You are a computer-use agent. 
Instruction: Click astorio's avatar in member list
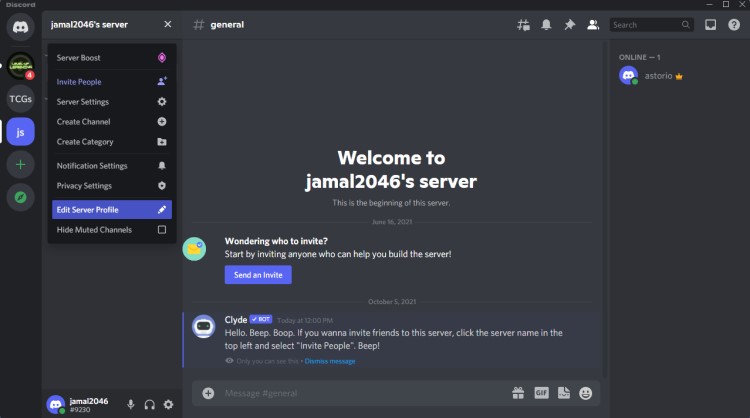tap(629, 76)
